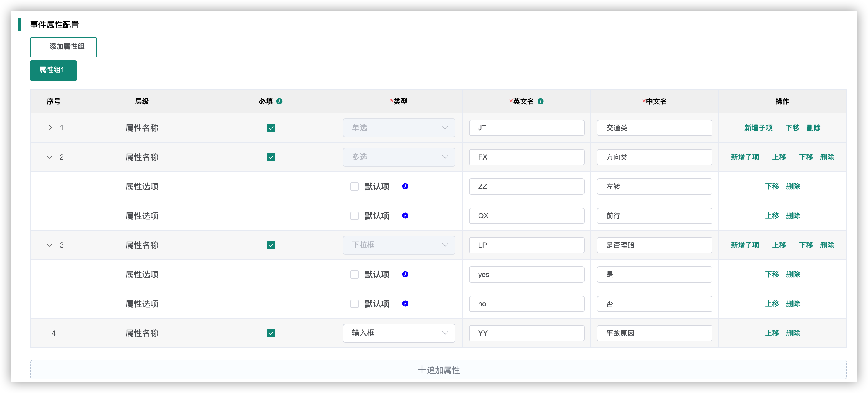Click English name field containing YY
Image resolution: width=868 pixels, height=393 pixels.
[x=526, y=333]
